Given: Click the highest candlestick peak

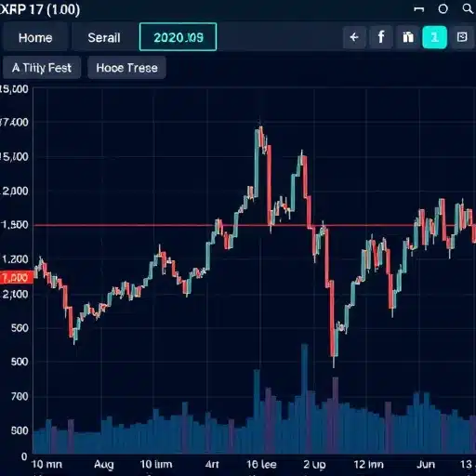Looking at the screenshot, I should (260, 127).
